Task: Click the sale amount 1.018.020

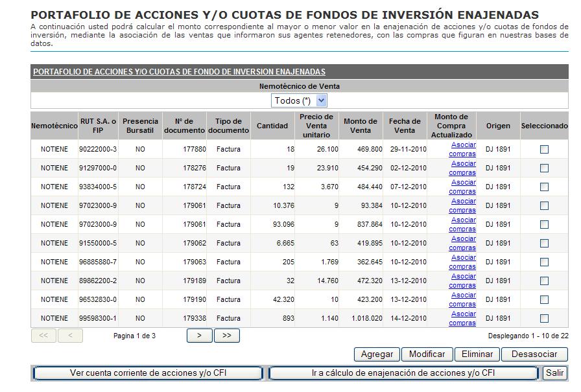Action: (367, 318)
